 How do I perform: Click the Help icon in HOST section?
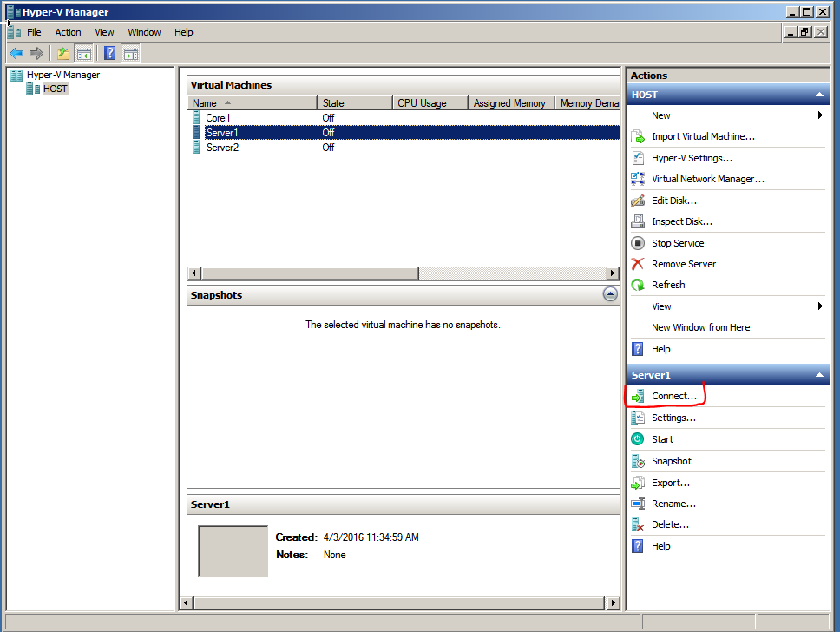(638, 349)
